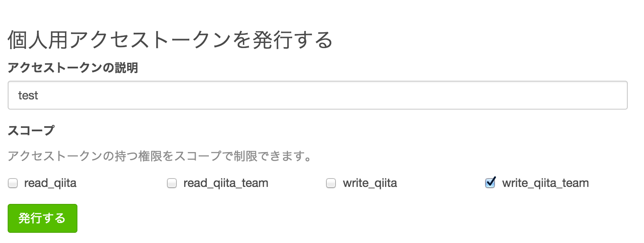Click the empty box left of read_qiita
Screen dimensions: 644x243
click(x=13, y=184)
